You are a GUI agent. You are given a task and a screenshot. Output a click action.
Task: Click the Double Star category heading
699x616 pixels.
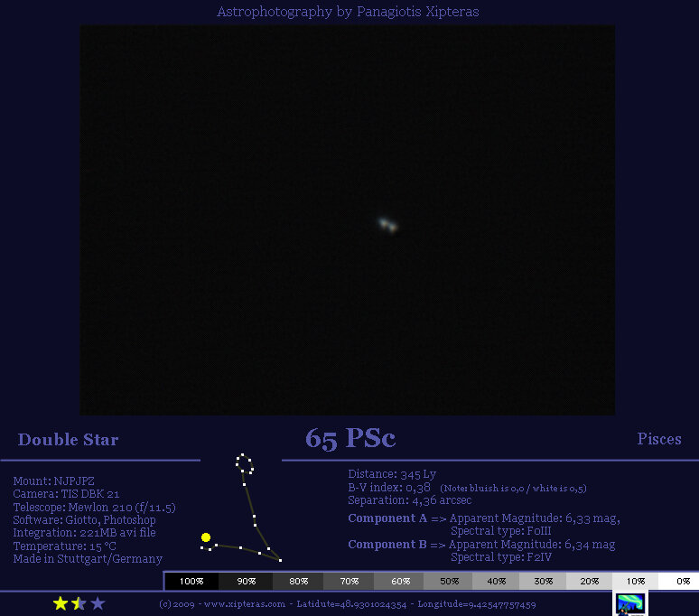coord(68,440)
